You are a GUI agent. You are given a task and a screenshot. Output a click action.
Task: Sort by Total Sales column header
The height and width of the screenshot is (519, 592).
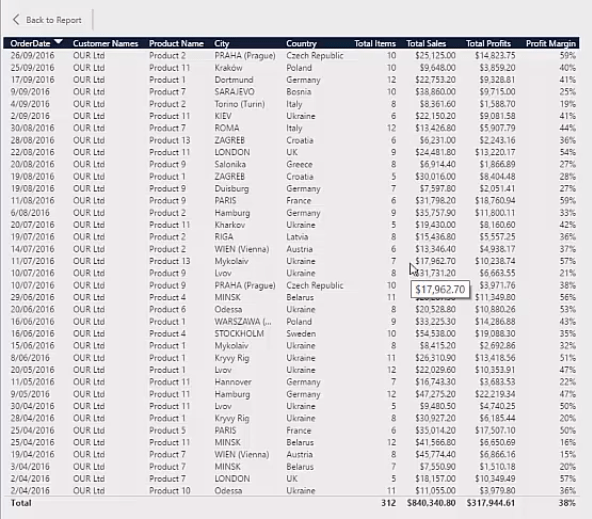pos(426,43)
